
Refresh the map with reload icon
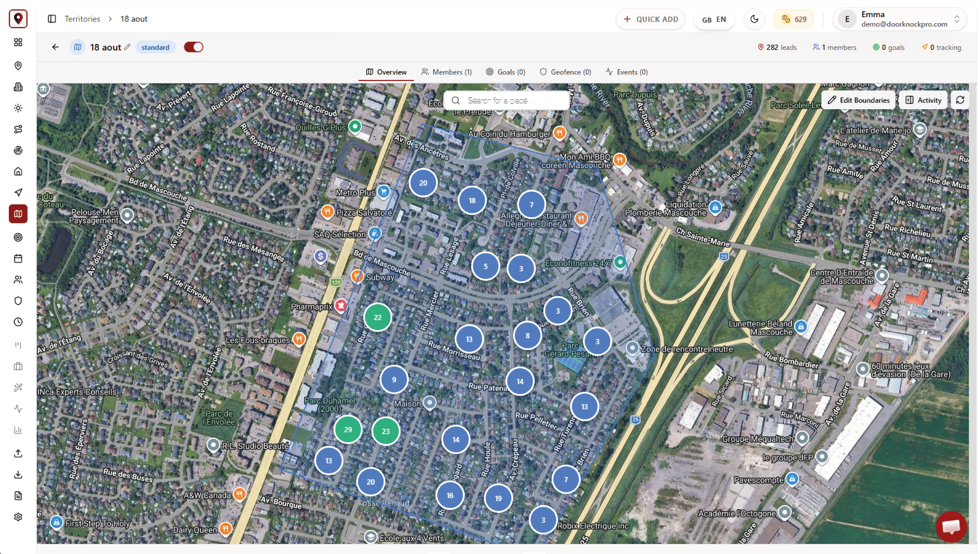(960, 100)
